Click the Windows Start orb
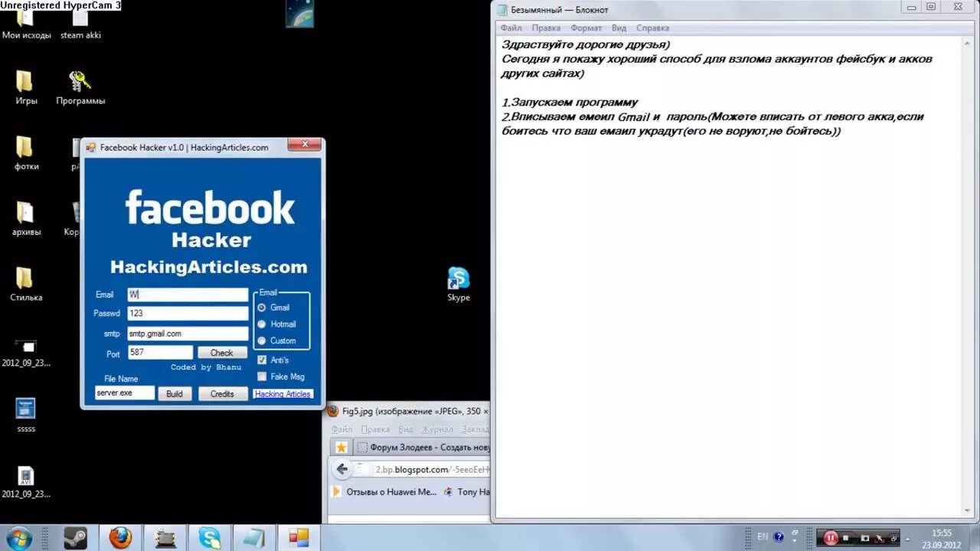Screen dimensions: 980x551 pyautogui.click(x=18, y=538)
